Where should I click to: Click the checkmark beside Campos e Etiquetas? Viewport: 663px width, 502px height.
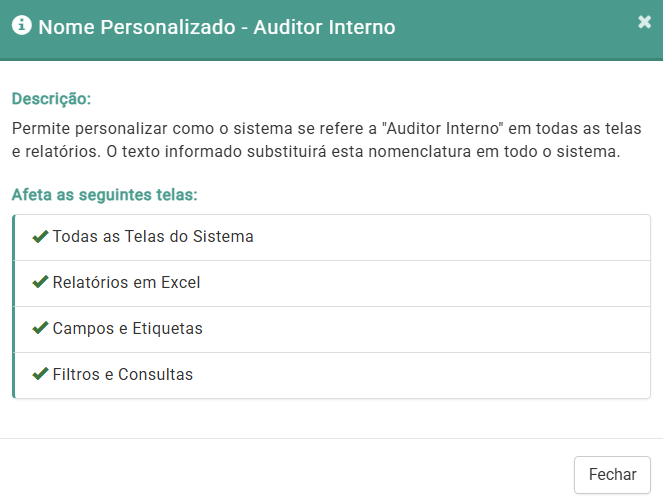(x=40, y=329)
